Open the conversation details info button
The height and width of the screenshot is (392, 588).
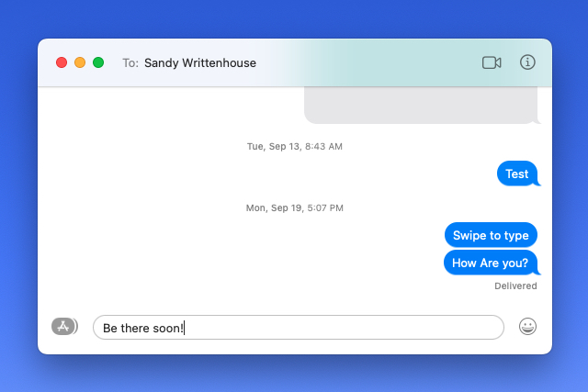point(527,62)
